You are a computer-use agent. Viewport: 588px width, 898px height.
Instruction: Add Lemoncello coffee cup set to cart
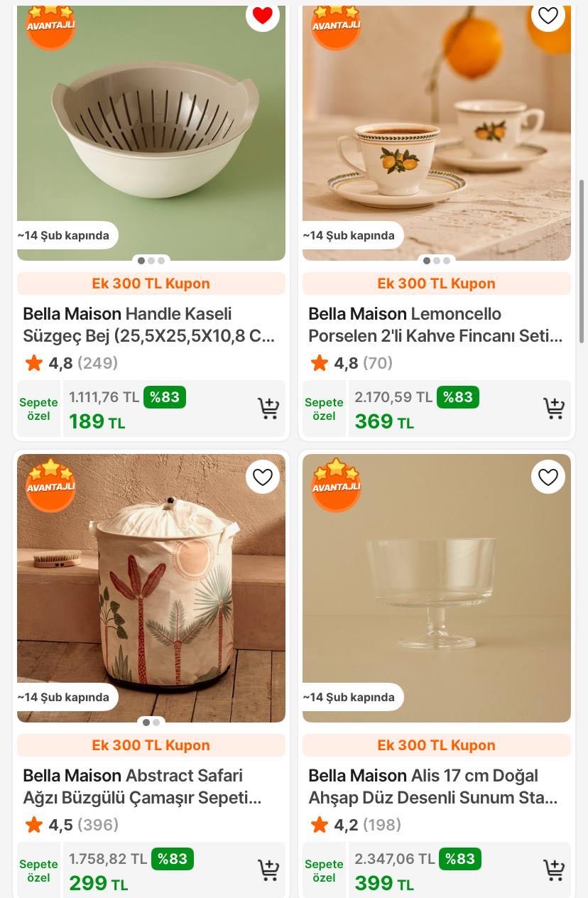(x=553, y=409)
